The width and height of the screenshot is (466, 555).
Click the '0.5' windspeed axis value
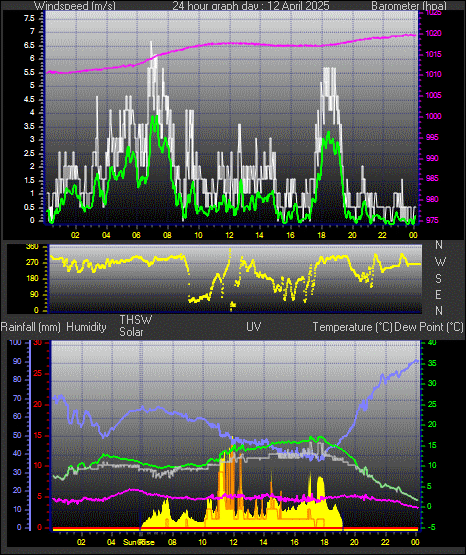(x=29, y=207)
